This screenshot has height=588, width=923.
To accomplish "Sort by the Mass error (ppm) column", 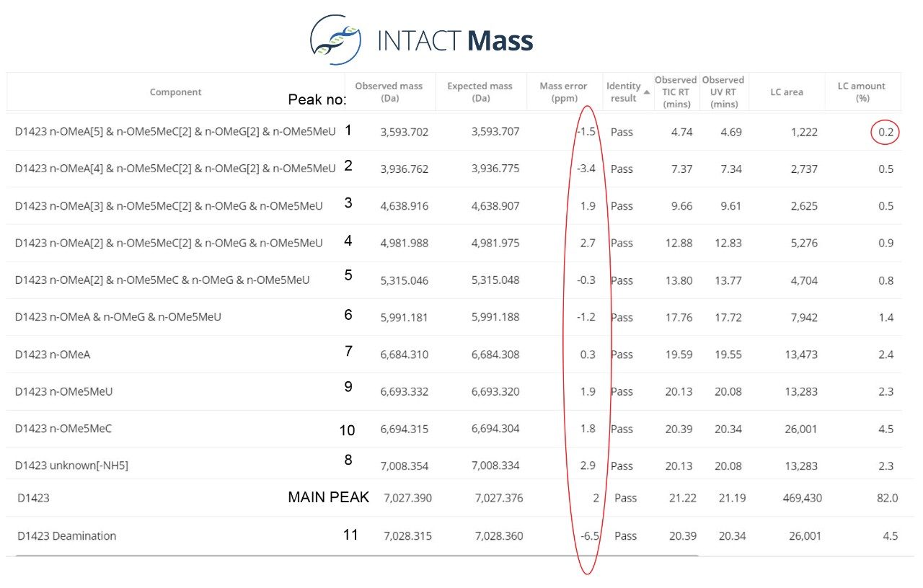I will point(563,92).
